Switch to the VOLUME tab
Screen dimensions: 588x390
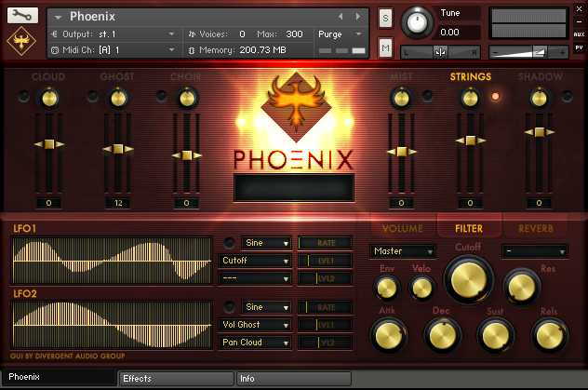tap(402, 228)
